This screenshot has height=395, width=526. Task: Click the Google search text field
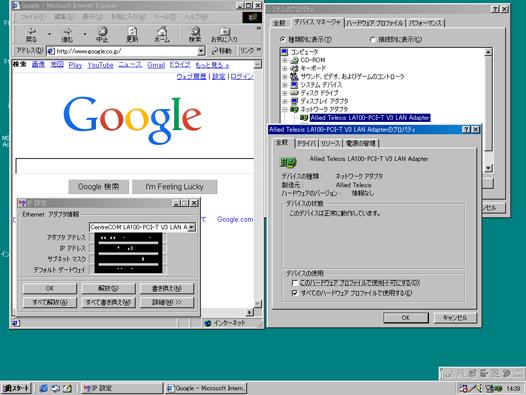point(135,166)
